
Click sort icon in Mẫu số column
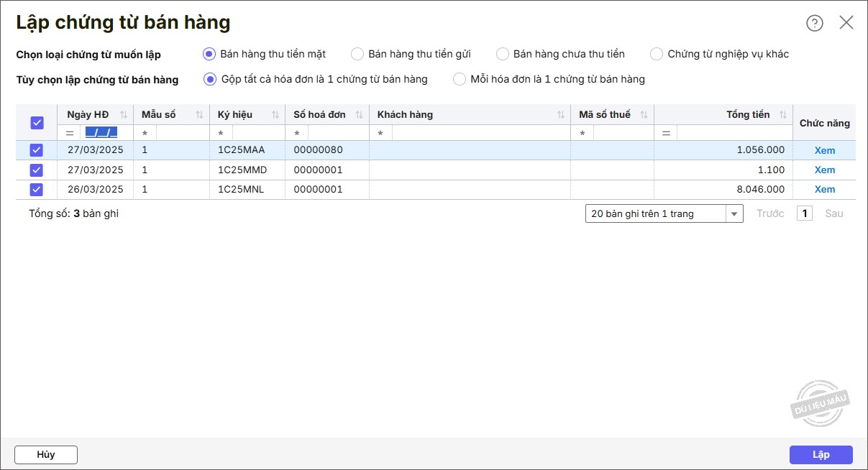point(199,115)
